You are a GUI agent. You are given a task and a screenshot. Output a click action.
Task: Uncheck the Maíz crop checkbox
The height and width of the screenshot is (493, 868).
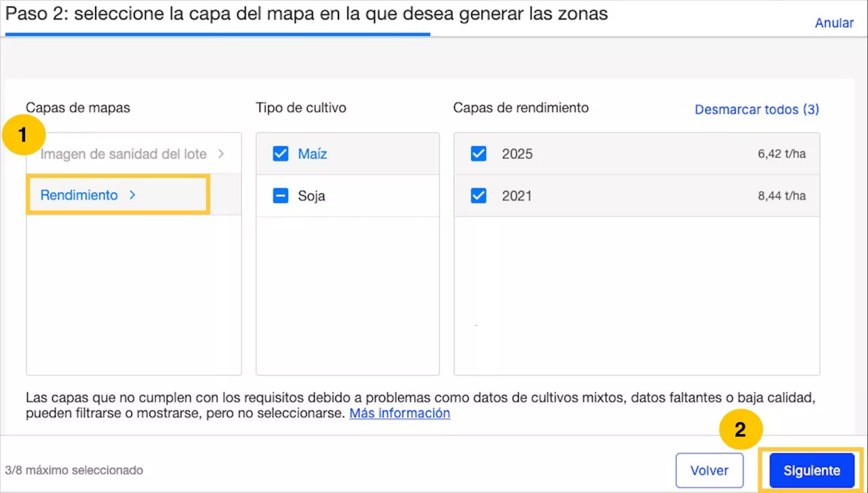[281, 154]
